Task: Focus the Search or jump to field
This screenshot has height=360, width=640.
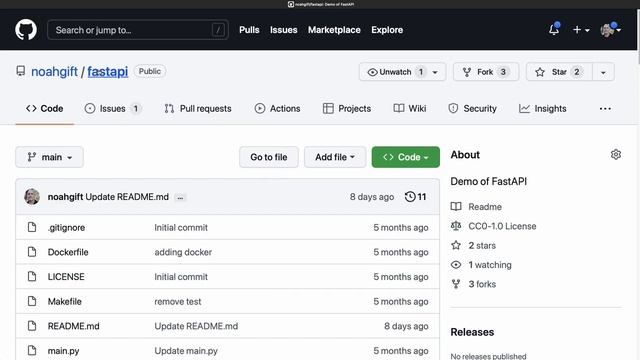Action: 138,30
